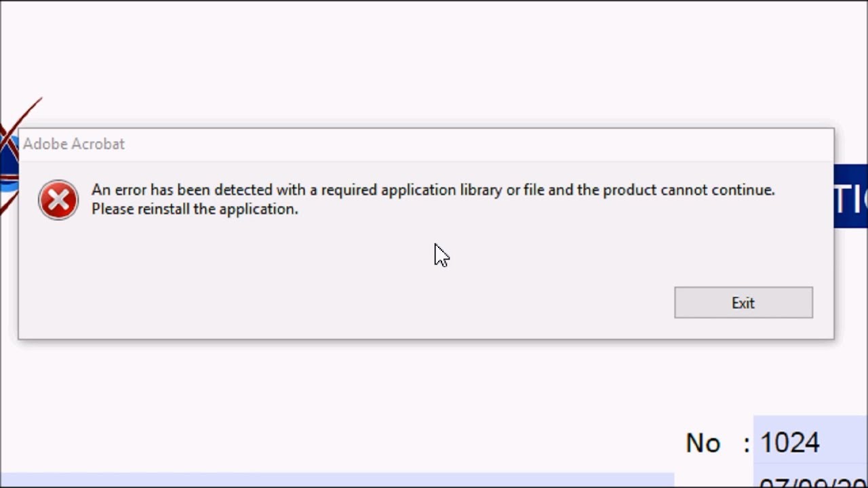
Task: Click the light blue bar at bottom left
Action: pos(339,481)
